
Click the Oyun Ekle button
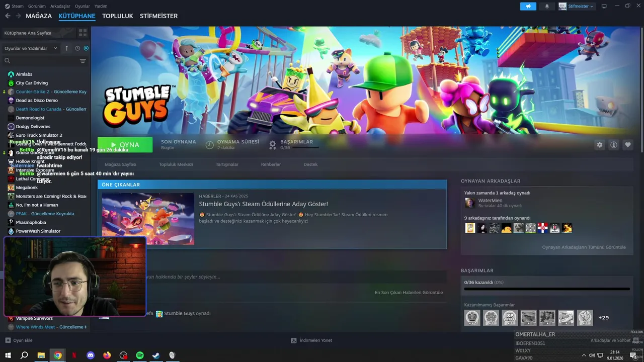tap(19, 340)
